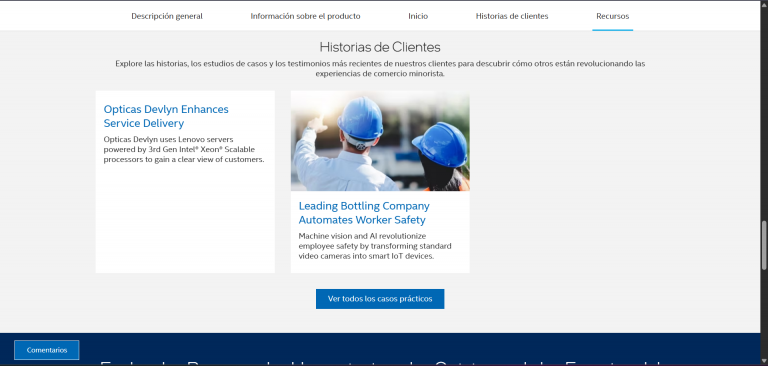Click the Opticas Devlyn description text
This screenshot has height=366, width=768.
(184, 149)
